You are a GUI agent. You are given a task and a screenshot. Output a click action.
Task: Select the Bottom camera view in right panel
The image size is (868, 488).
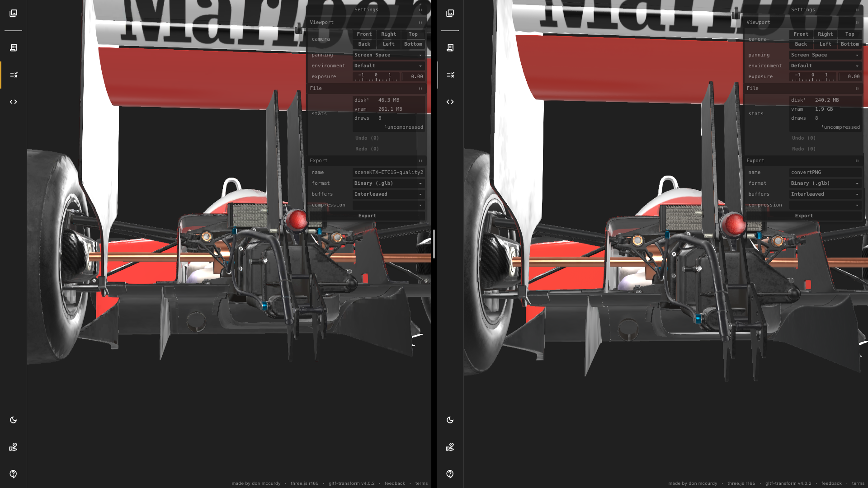(x=849, y=44)
